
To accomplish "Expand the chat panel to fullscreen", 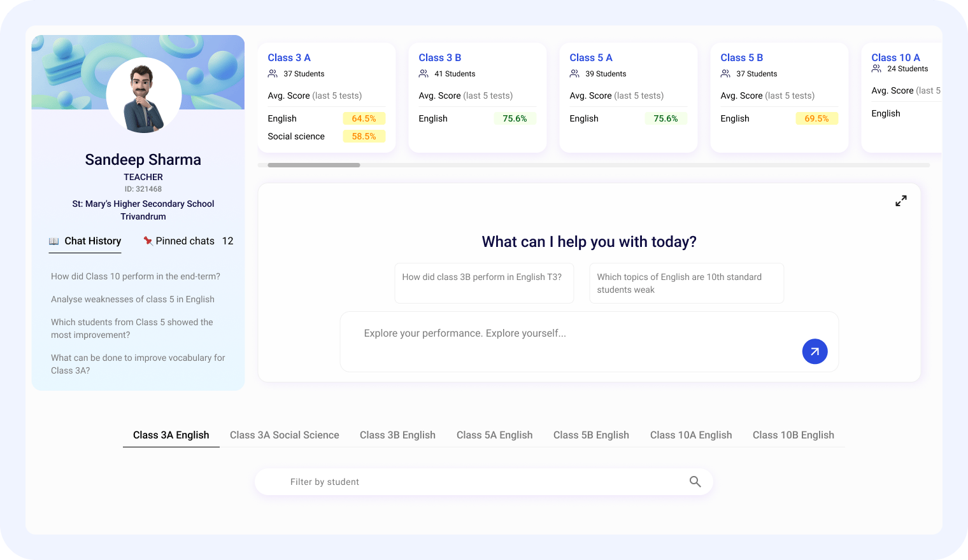I will pos(900,201).
